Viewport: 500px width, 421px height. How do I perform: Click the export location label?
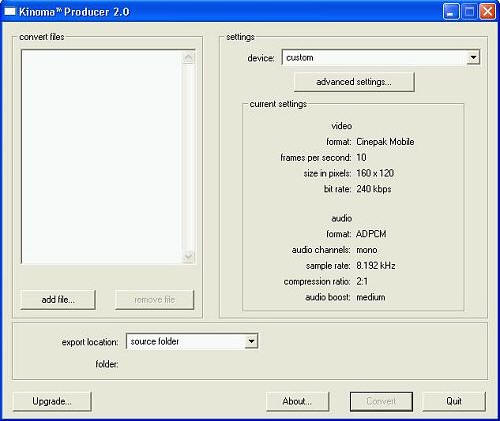[90, 342]
